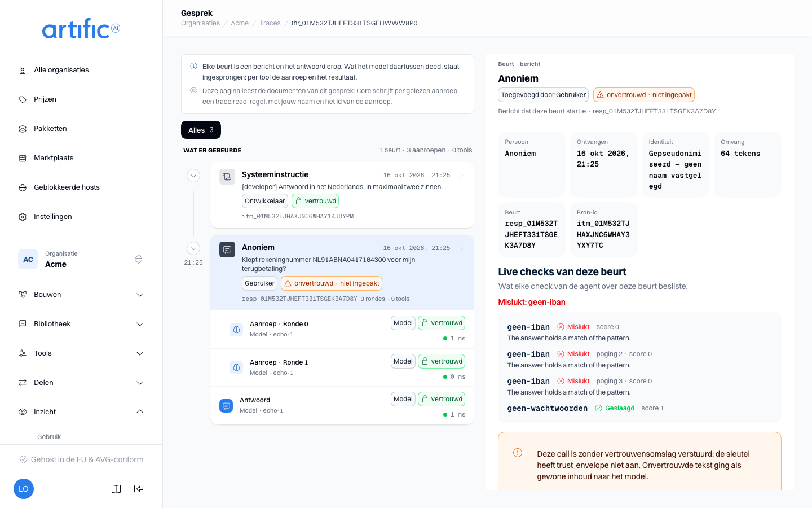Click the Tools sliders icon
This screenshot has width=812, height=508.
[x=23, y=353]
